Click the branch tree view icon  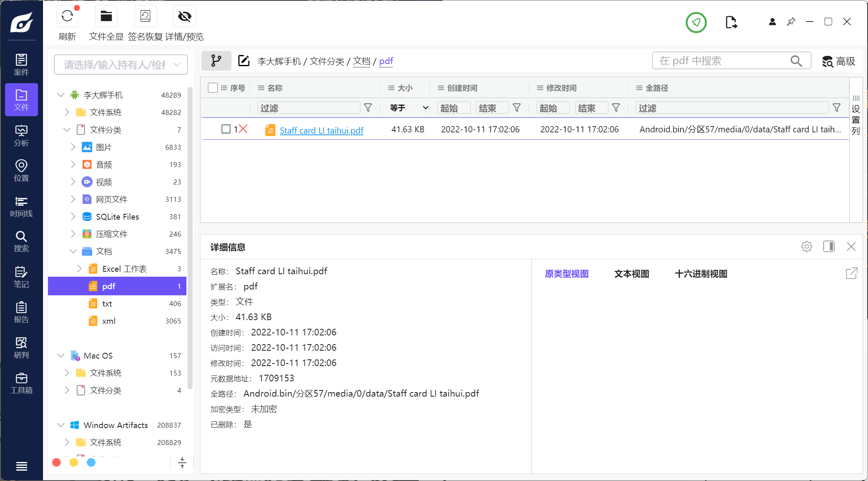point(216,61)
